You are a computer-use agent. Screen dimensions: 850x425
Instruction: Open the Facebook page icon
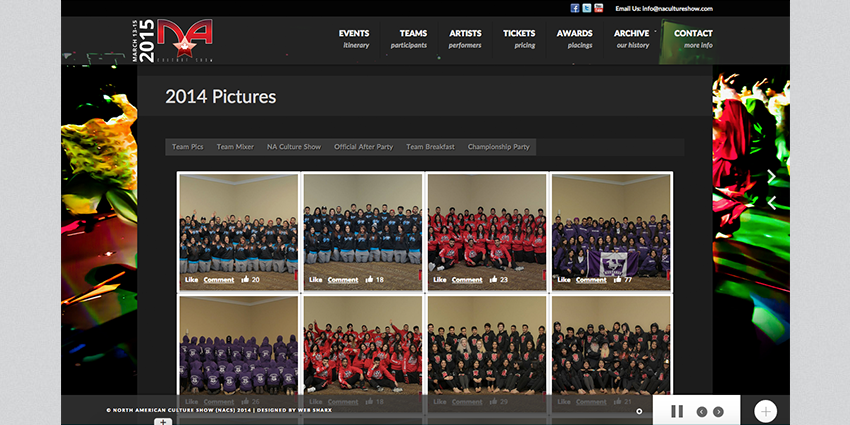(575, 8)
